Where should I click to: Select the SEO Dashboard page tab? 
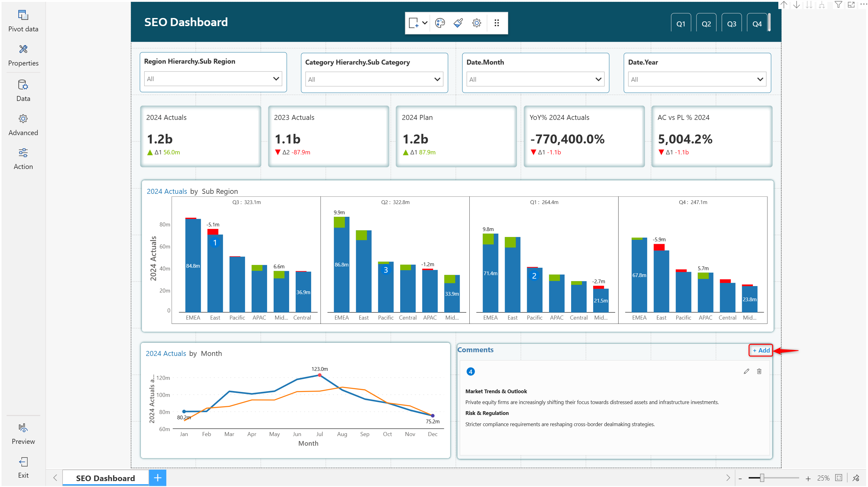tap(105, 478)
